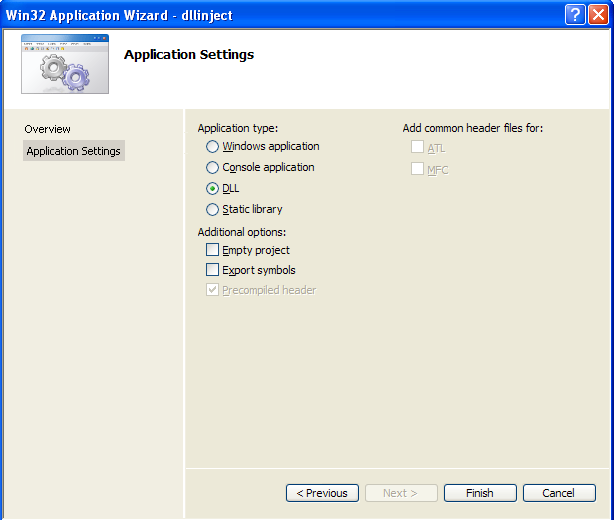Select the DLL radio button

click(212, 189)
